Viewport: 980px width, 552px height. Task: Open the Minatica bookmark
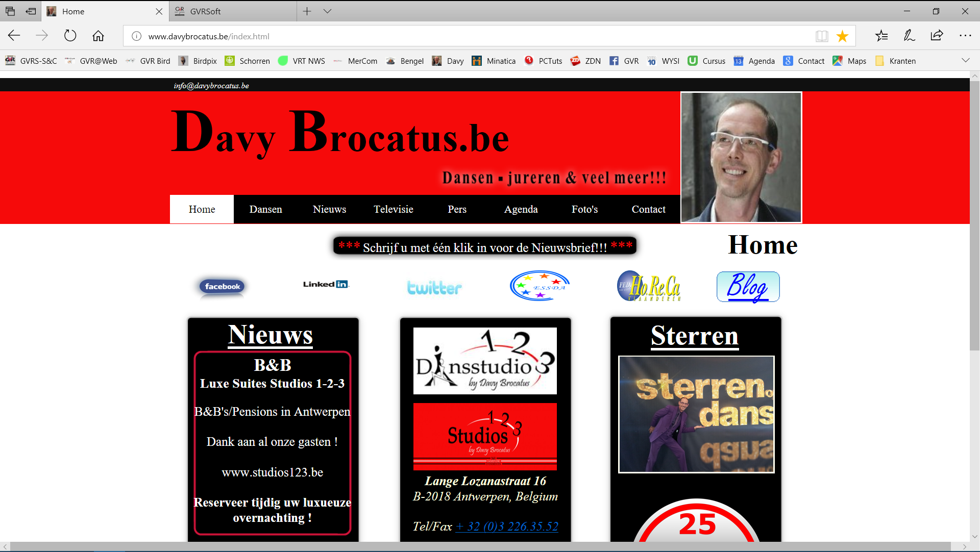point(494,61)
